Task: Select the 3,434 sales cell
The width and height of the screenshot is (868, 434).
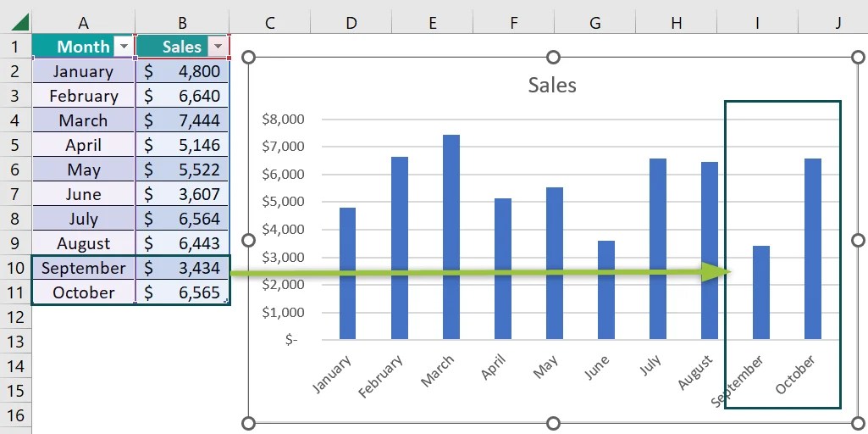Action: click(182, 268)
